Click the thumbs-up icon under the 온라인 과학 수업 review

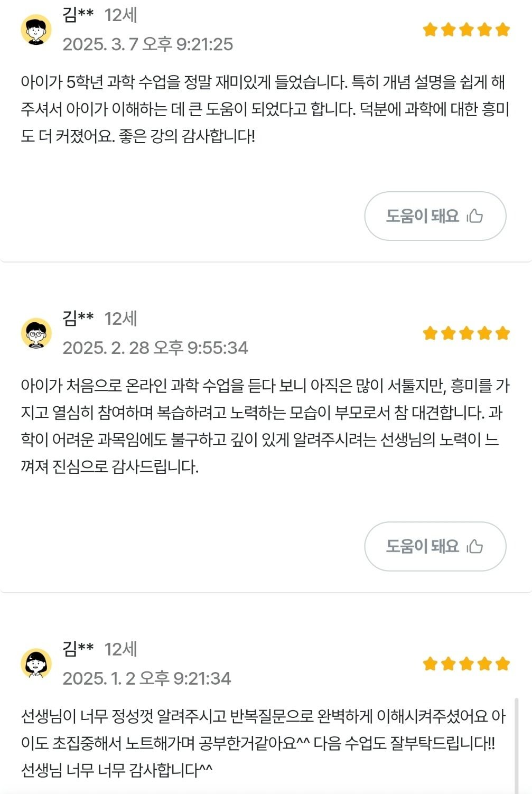(475, 546)
